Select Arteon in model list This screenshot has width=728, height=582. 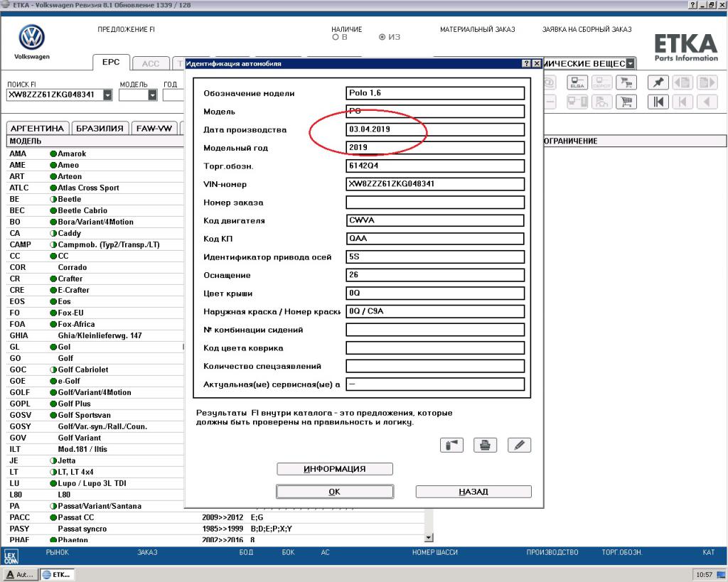pos(95,176)
